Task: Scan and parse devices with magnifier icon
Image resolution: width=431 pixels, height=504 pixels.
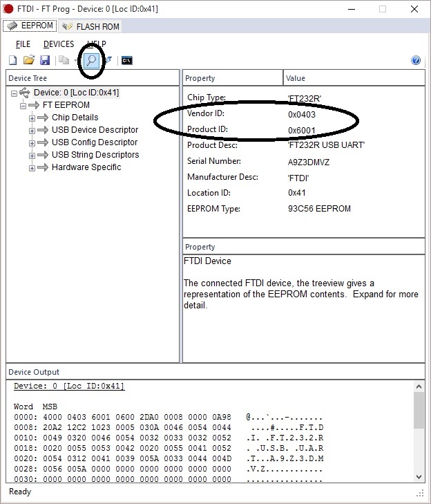Action: pos(92,60)
